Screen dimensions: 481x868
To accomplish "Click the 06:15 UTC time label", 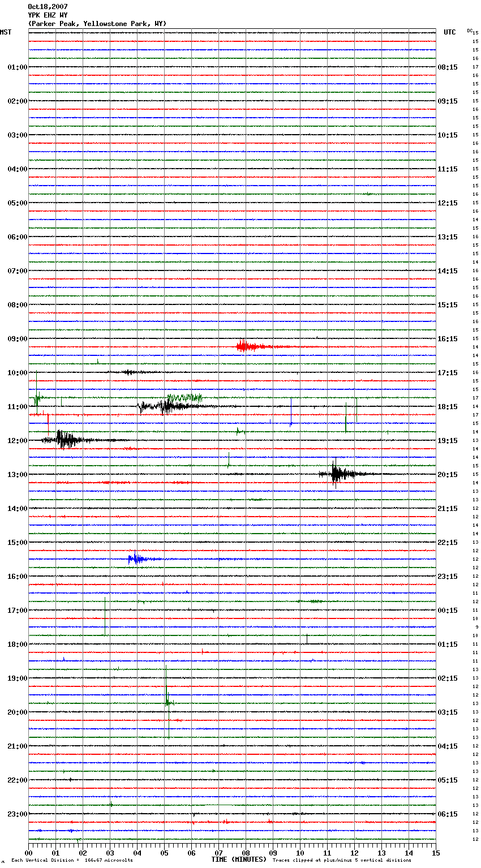I will pyautogui.click(x=448, y=814).
